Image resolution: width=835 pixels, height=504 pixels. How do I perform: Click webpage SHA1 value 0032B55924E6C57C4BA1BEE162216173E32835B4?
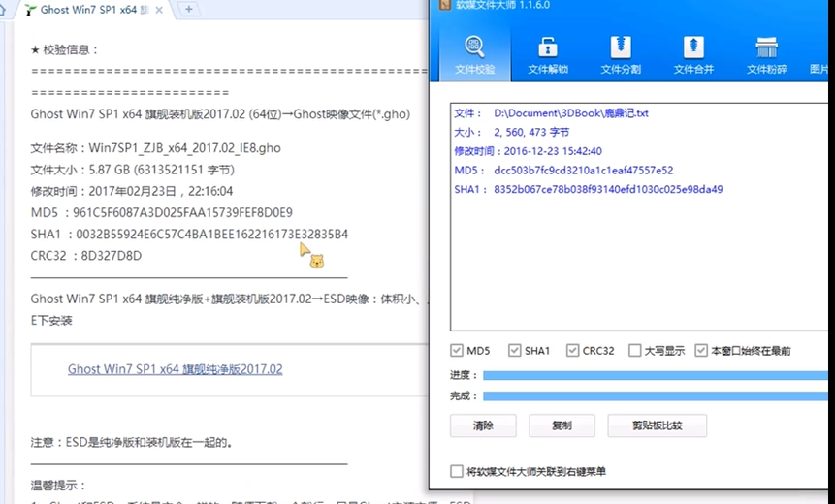tap(212, 235)
